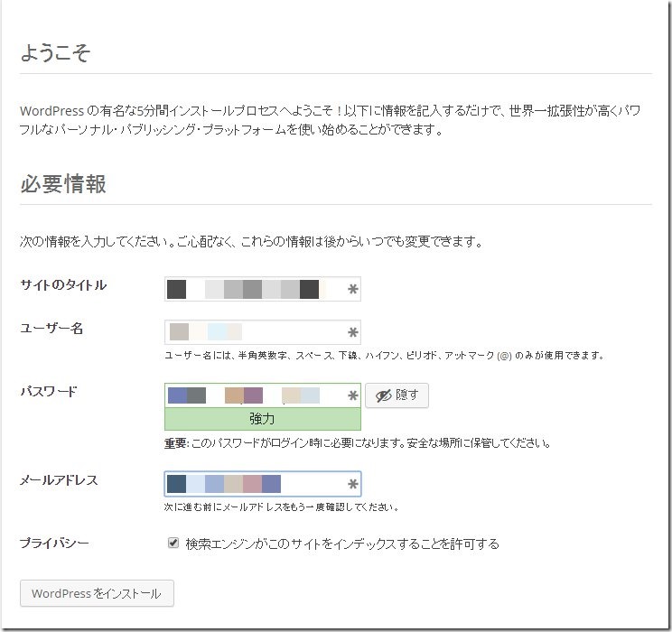Click the asterisk in the username field

coord(353,332)
